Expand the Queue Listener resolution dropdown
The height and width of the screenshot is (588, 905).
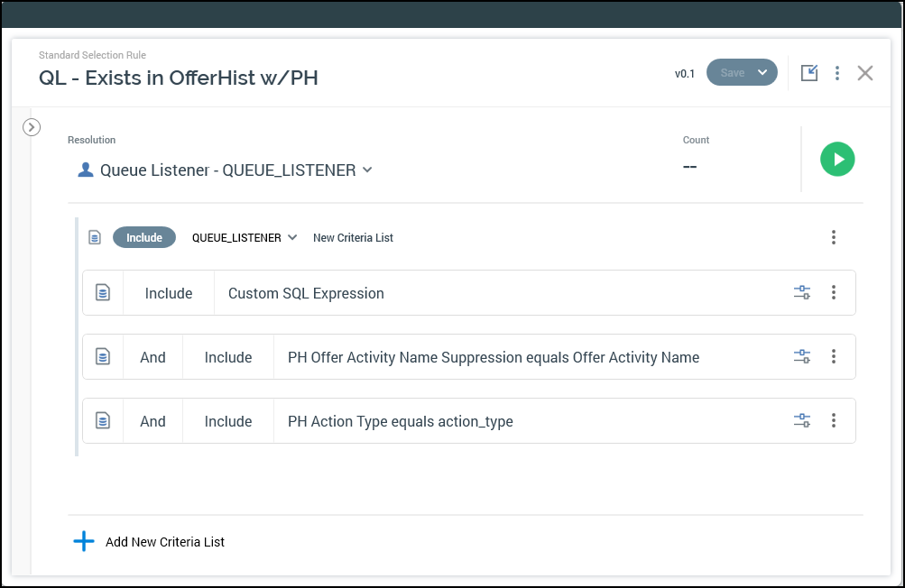point(367,170)
